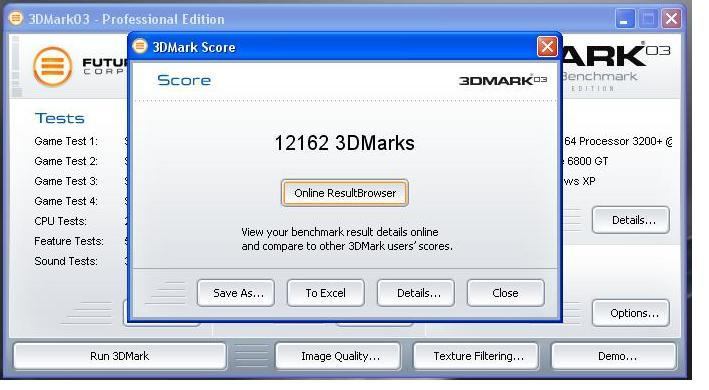The image size is (709, 390).
Task: Launch the Demo
Action: [x=614, y=356]
